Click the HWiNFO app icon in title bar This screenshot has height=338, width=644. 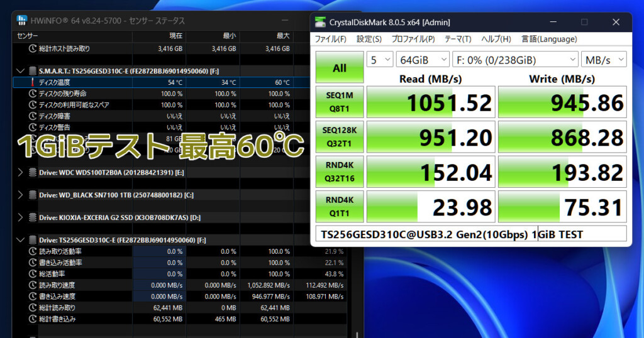click(x=22, y=20)
